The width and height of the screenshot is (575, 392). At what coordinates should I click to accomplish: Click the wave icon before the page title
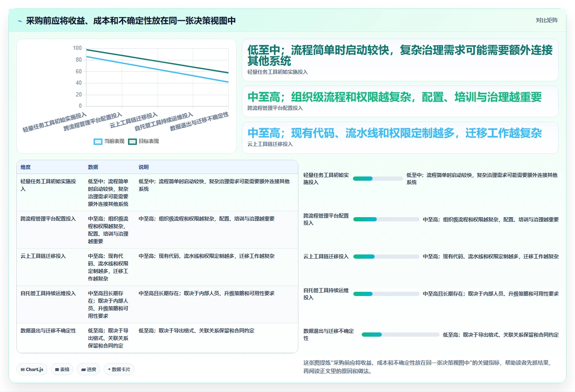tap(20, 21)
